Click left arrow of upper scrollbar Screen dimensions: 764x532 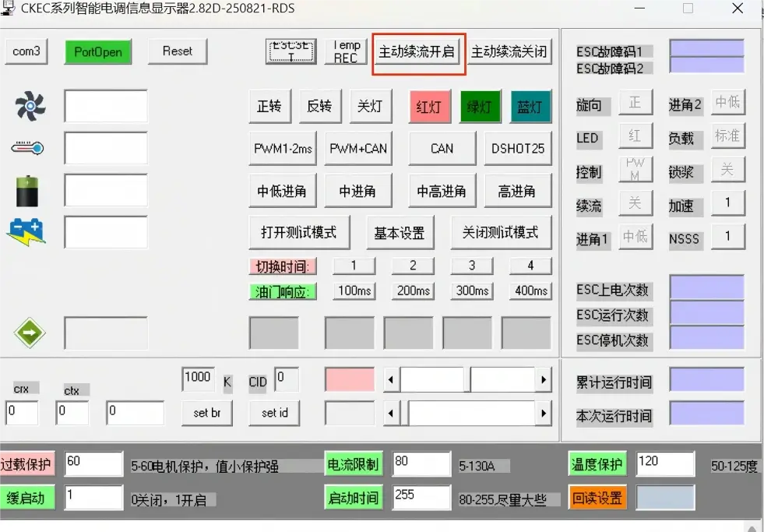(392, 379)
